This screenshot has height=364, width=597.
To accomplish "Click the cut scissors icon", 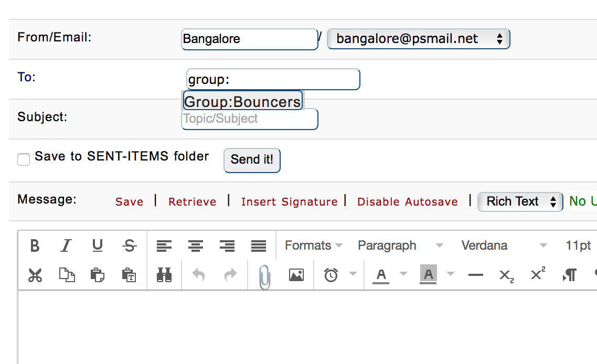I will click(35, 275).
